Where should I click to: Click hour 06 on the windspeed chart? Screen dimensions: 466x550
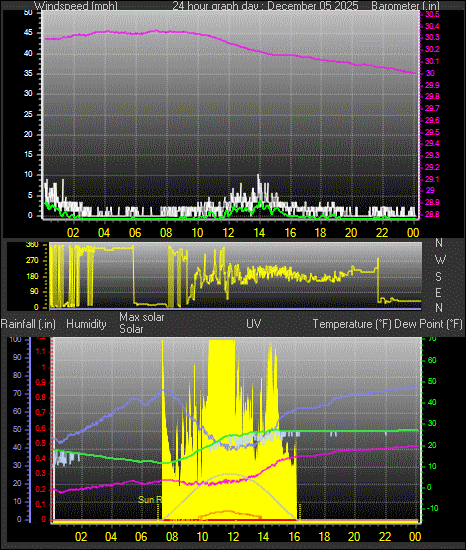click(135, 233)
